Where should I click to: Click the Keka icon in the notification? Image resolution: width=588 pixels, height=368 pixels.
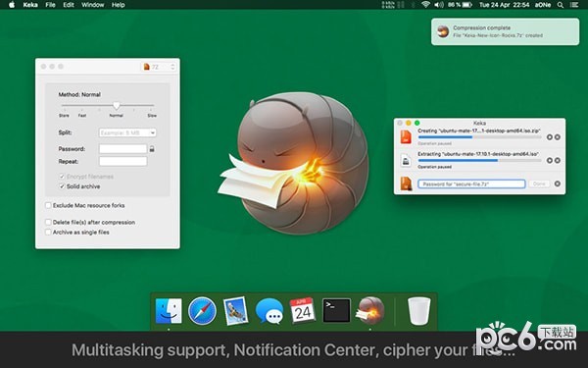coord(443,31)
